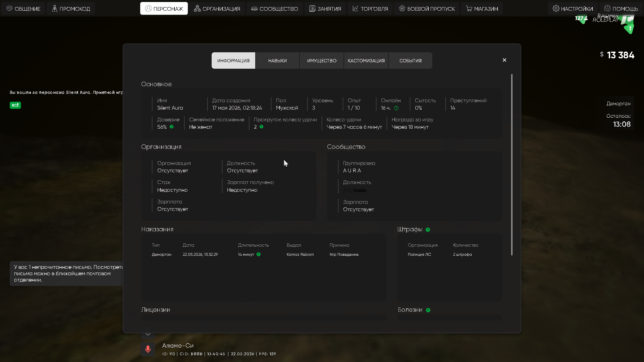Click the icon in ОРГАНИЗАЦИЯ button
Image resolution: width=644 pixels, height=362 pixels.
tap(197, 8)
